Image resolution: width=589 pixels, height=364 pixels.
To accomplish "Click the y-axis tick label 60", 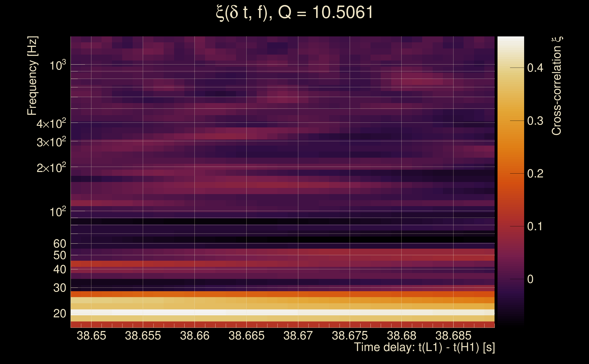I will (x=59, y=244).
